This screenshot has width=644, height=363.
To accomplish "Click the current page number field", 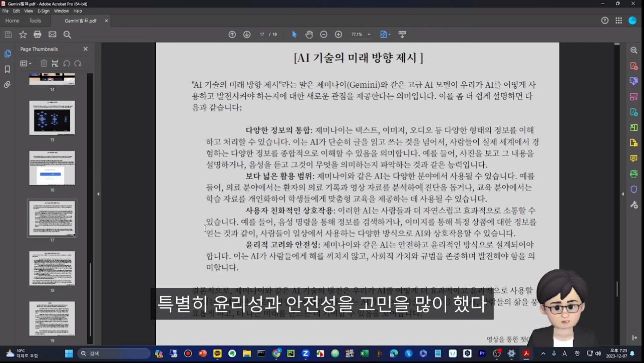I will tap(262, 35).
